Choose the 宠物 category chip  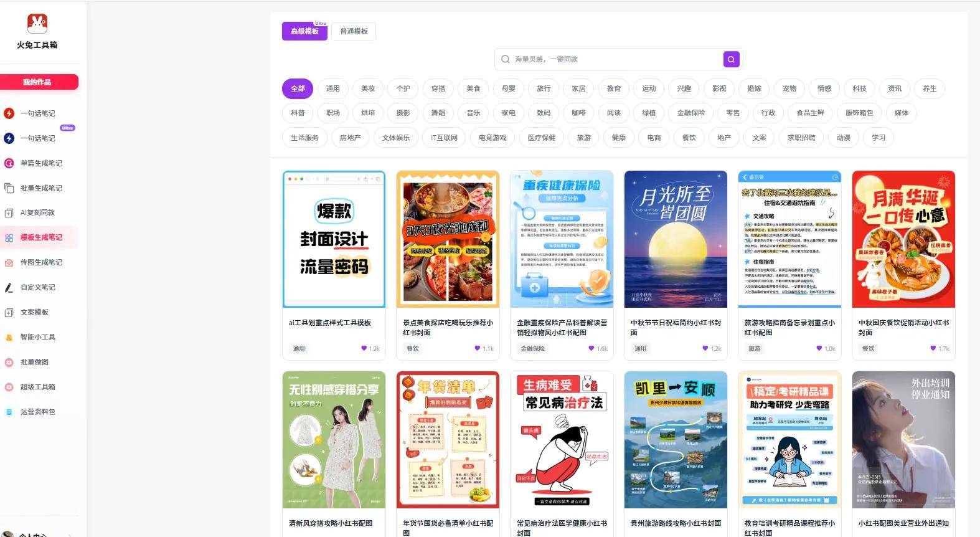[789, 88]
